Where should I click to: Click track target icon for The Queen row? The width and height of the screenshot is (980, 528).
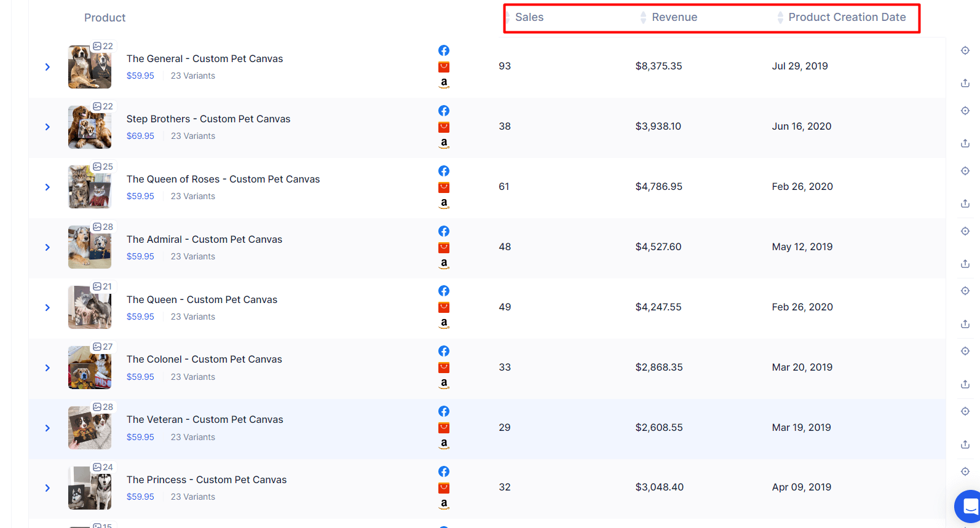click(965, 291)
